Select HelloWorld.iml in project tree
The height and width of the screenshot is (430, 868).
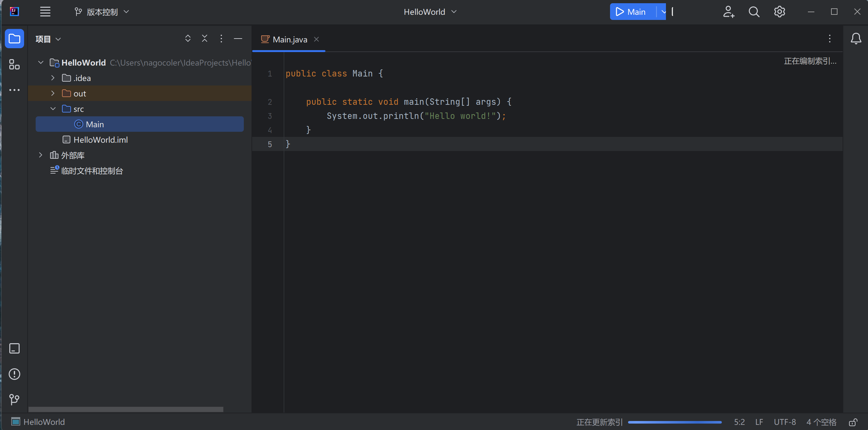coord(101,139)
